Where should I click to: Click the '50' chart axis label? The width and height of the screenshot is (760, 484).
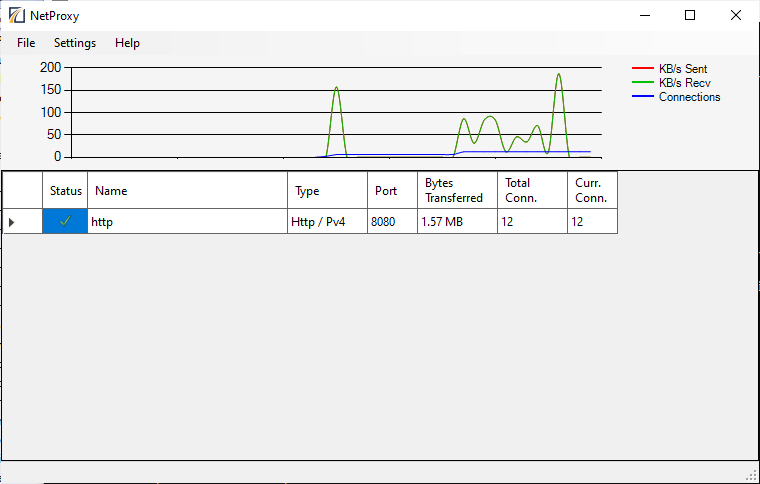pos(54,134)
